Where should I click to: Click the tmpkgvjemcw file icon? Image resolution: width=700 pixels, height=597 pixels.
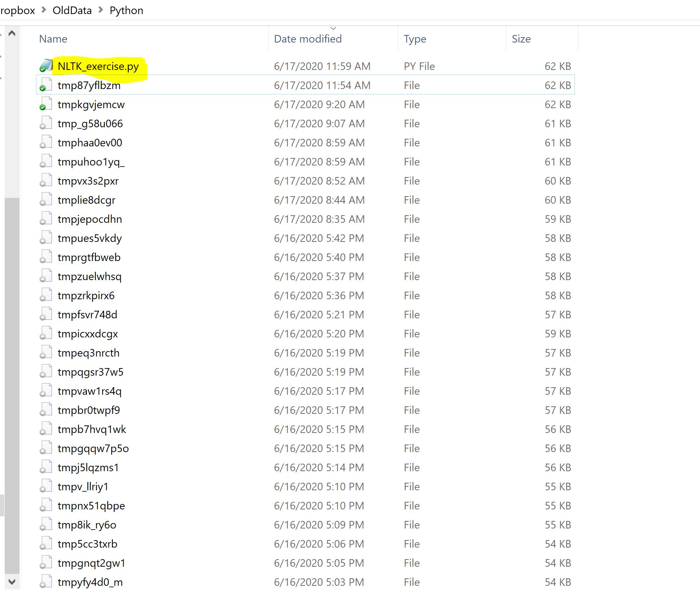point(46,104)
